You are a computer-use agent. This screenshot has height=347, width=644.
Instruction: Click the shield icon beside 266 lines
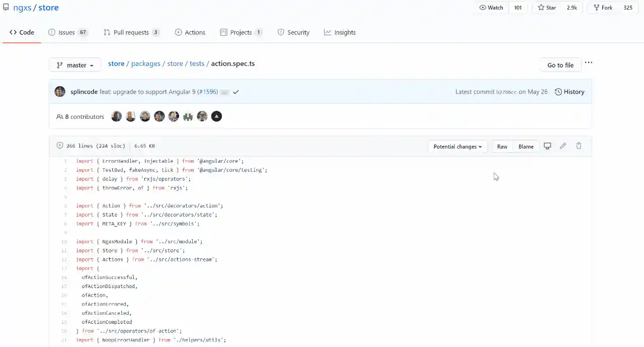[x=60, y=146]
